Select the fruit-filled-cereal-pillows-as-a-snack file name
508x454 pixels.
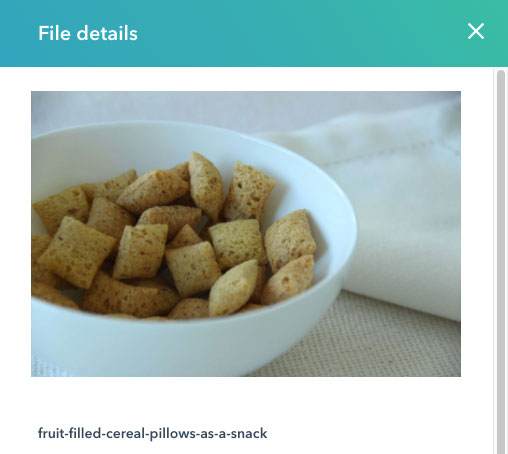[153, 433]
